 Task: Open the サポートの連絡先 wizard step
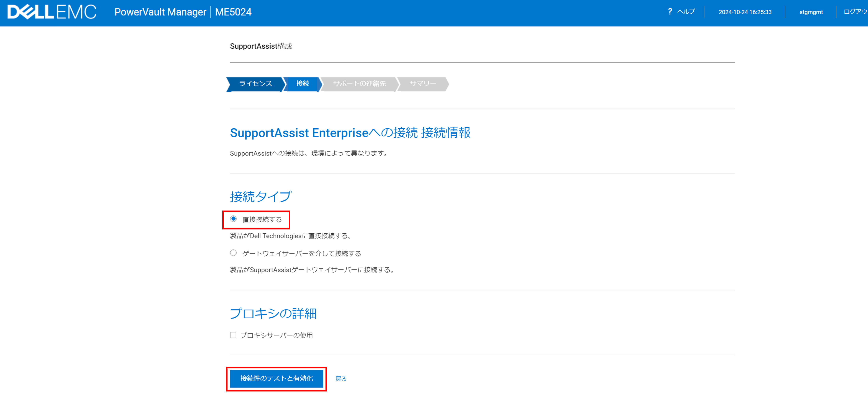click(x=359, y=84)
